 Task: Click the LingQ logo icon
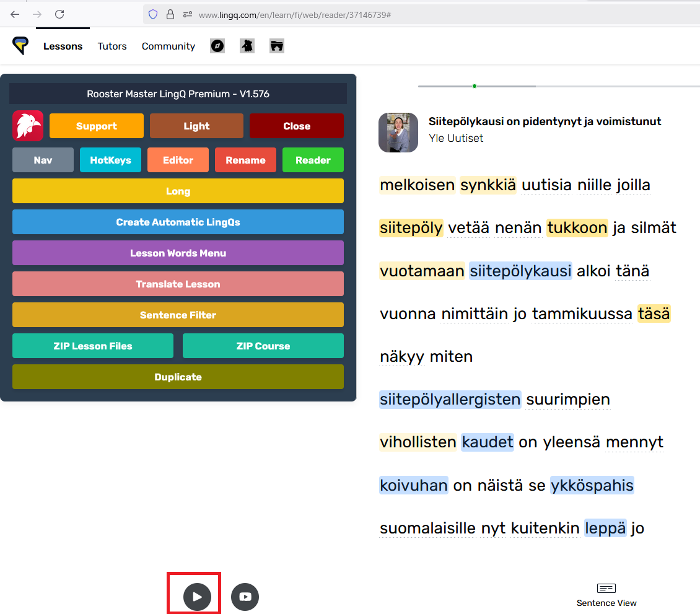click(20, 46)
